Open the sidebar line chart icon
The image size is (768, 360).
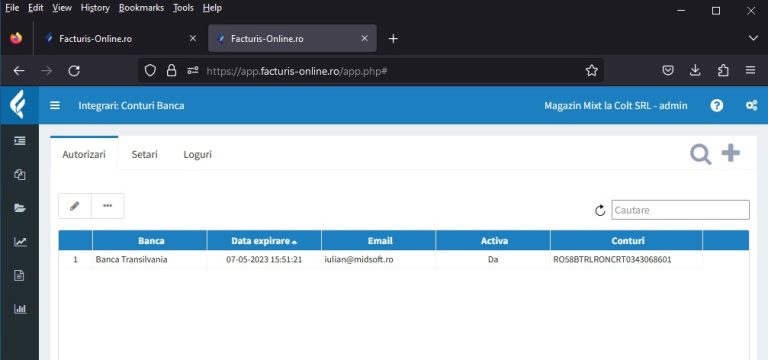coord(20,241)
